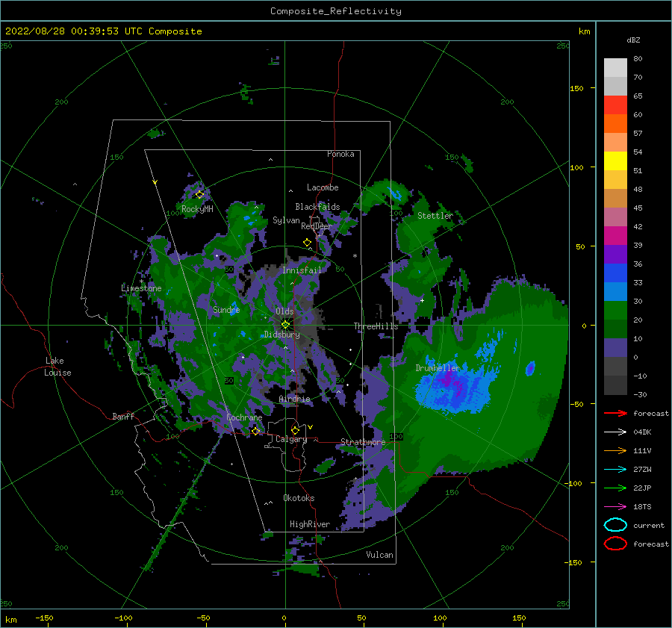This screenshot has width=672, height=628.
Task: Pick the light blue 30–33 dBZ swatch
Action: pos(615,291)
